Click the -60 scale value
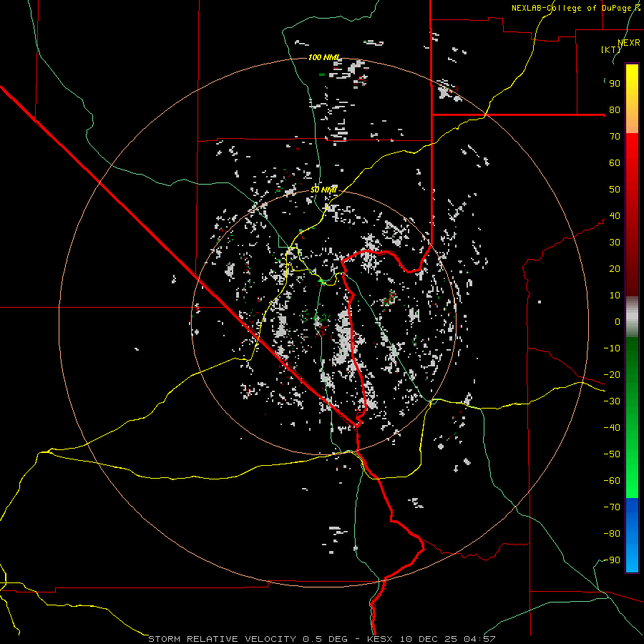Screen dimensions: 644x644 coord(612,481)
